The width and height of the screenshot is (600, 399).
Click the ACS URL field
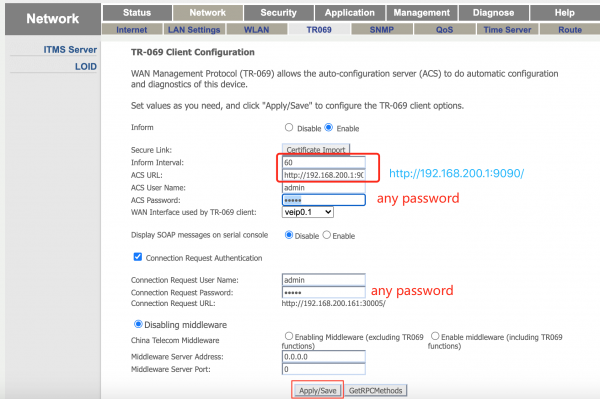(324, 175)
